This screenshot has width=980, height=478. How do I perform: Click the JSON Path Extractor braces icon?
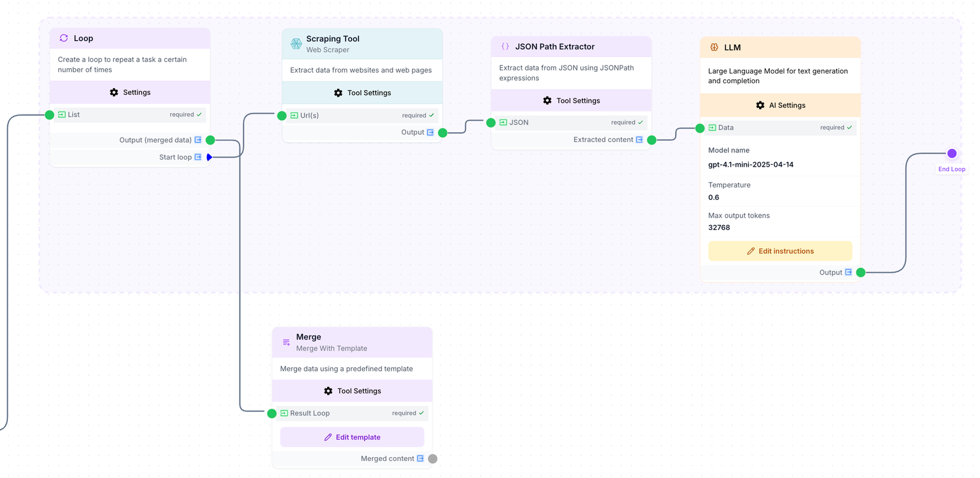coord(505,47)
